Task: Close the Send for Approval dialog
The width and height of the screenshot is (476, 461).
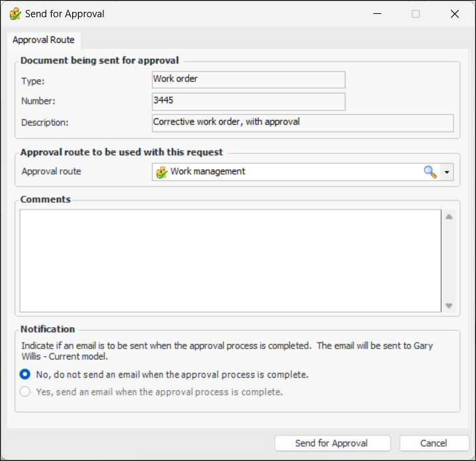Action: (454, 14)
